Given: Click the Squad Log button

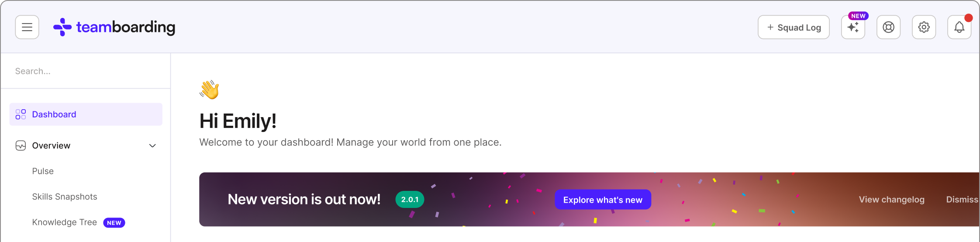Looking at the screenshot, I should pyautogui.click(x=794, y=28).
